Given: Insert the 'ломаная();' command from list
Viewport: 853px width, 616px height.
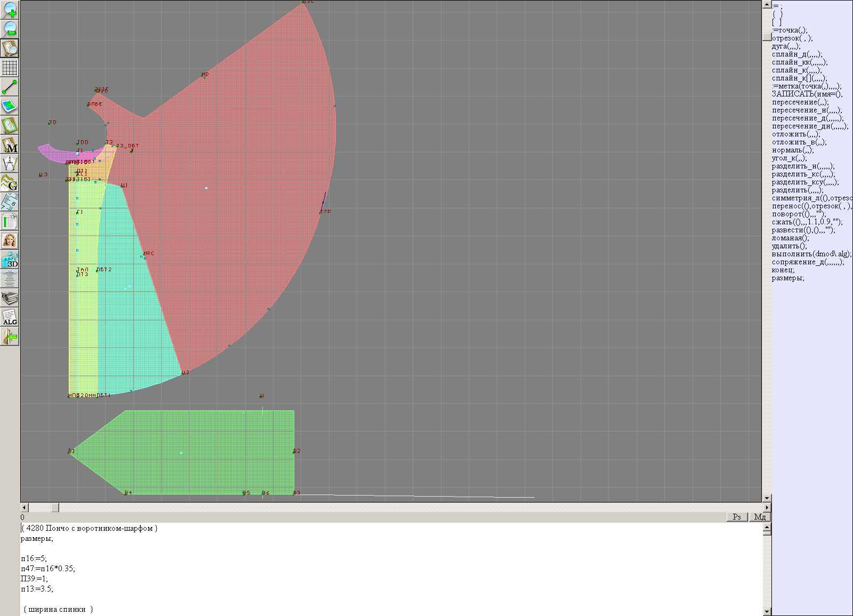Looking at the screenshot, I should tap(790, 238).
